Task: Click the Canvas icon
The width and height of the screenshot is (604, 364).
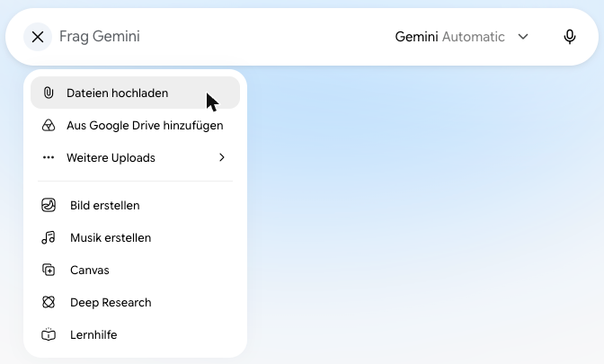Action: tap(49, 270)
